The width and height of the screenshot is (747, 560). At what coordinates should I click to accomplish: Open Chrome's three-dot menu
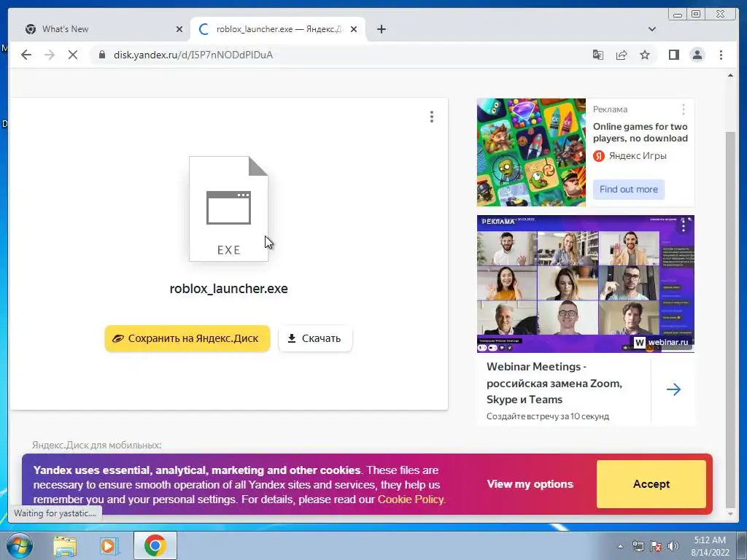pyautogui.click(x=721, y=55)
